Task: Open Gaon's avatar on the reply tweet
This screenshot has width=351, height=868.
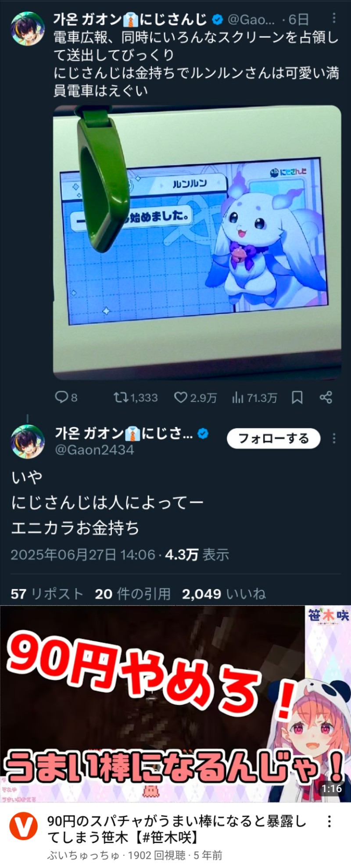Action: 27,441
